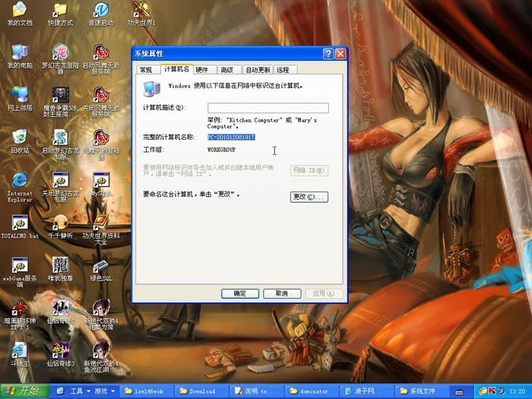Launch Internet Explorer from the desktop
This screenshot has width=532, height=399.
point(20,181)
